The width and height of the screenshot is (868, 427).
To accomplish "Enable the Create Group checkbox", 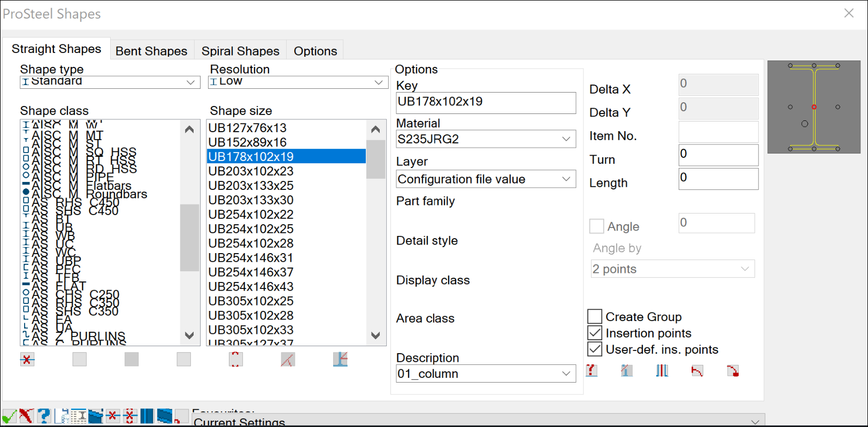I will pyautogui.click(x=595, y=317).
